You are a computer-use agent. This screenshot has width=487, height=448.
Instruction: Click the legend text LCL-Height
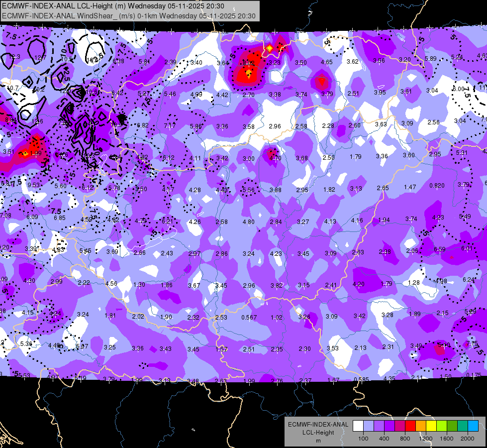(x=318, y=433)
